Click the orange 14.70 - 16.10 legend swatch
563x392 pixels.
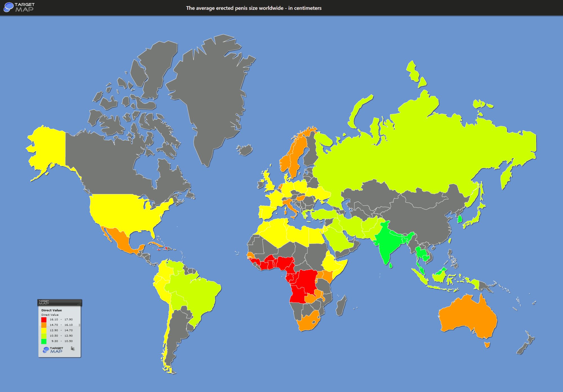pyautogui.click(x=44, y=325)
